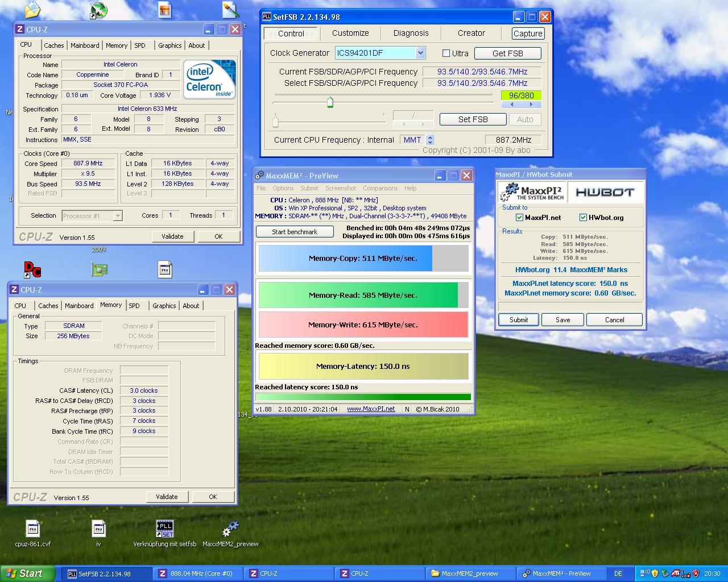Screen dimensions: 728x582
Task: Click the HWBOT logo in submit window
Action: [605, 192]
